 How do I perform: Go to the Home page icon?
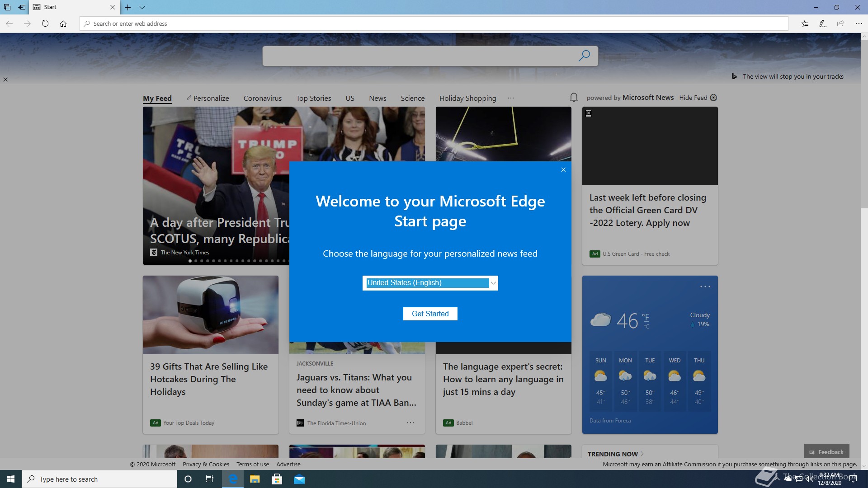point(63,23)
